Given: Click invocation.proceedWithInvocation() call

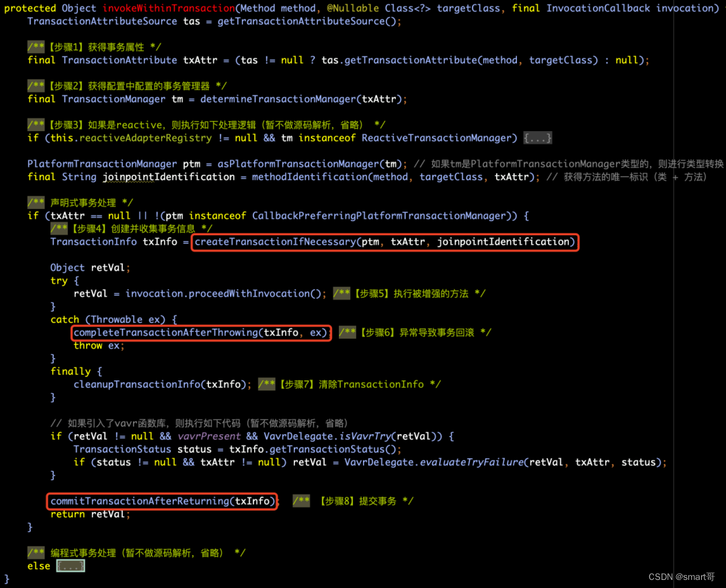Looking at the screenshot, I should pyautogui.click(x=223, y=294).
